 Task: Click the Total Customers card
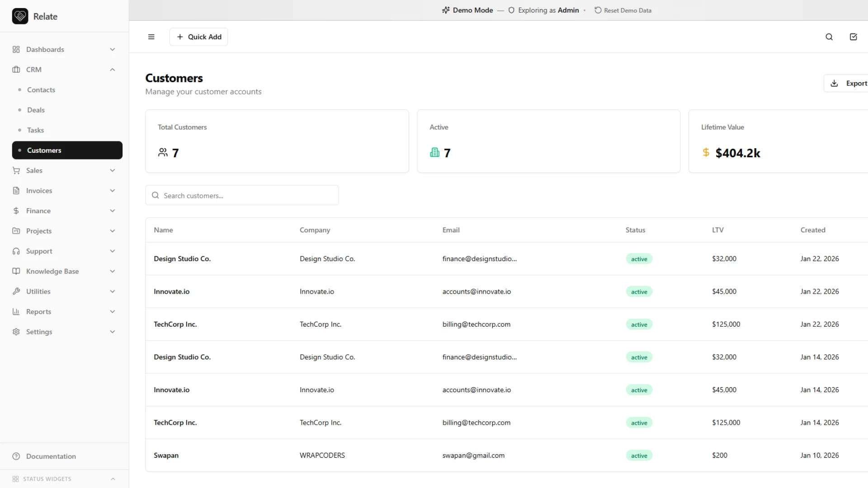click(x=277, y=141)
